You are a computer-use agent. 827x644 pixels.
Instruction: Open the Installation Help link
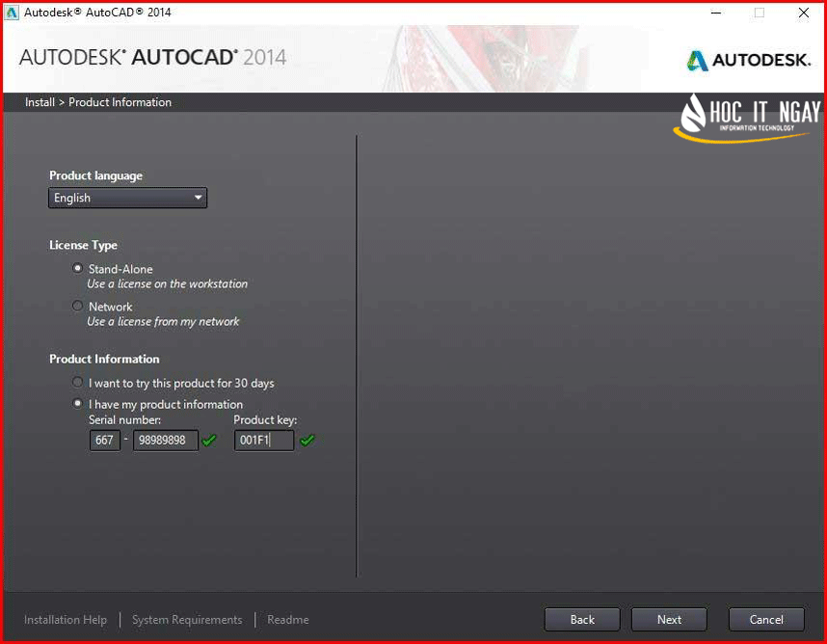(66, 620)
